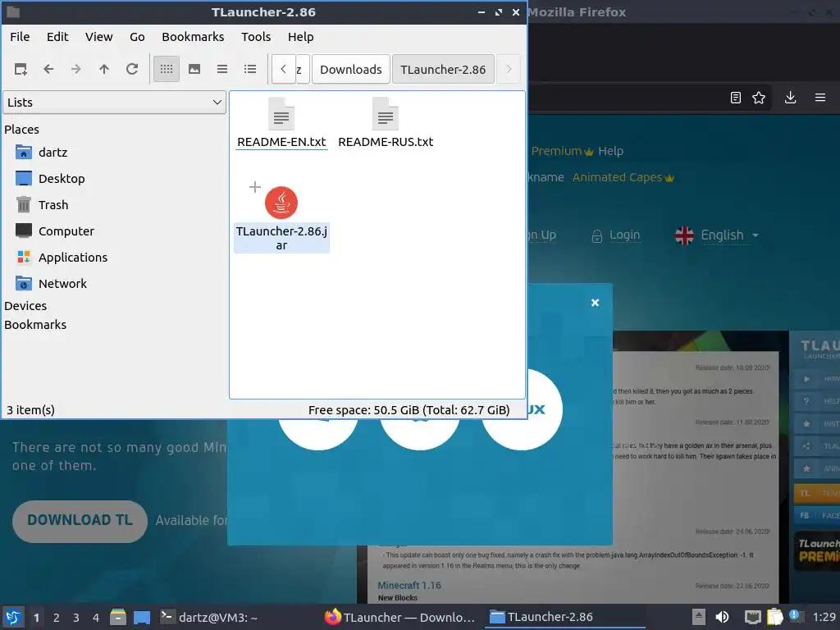Click the Bookmarks section in sidebar

coord(35,325)
